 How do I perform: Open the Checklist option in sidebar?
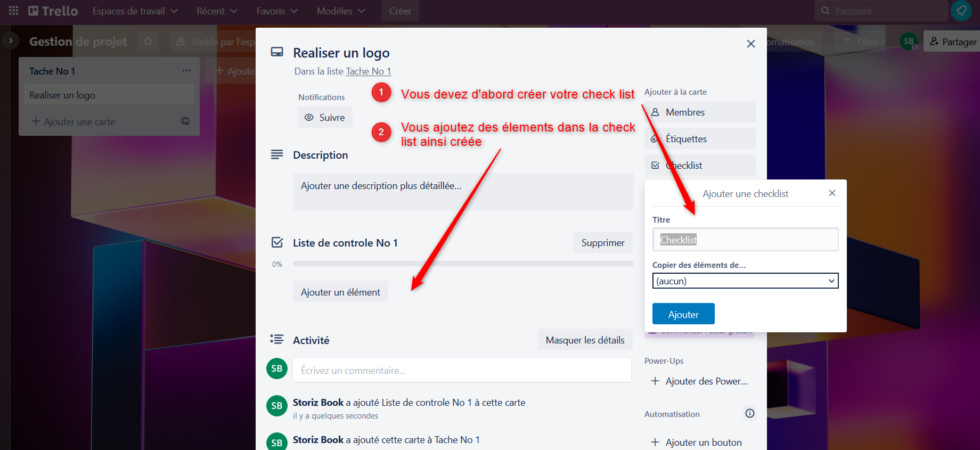[700, 165]
